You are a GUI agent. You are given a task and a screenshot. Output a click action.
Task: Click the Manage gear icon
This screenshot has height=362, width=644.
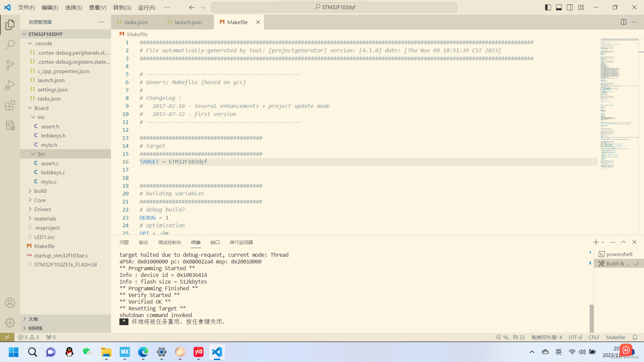pos(10,322)
